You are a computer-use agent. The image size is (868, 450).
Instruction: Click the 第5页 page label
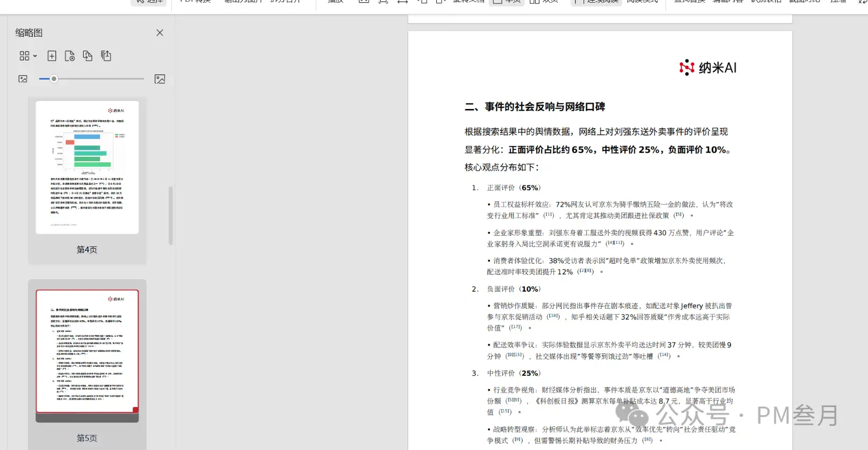pyautogui.click(x=87, y=438)
